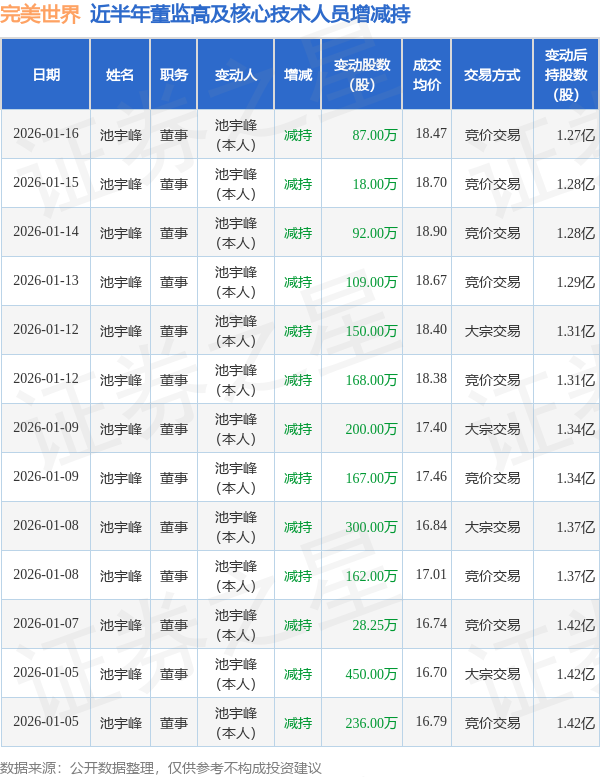
Task: Click the 28.25万 share change value
Action: (375, 625)
